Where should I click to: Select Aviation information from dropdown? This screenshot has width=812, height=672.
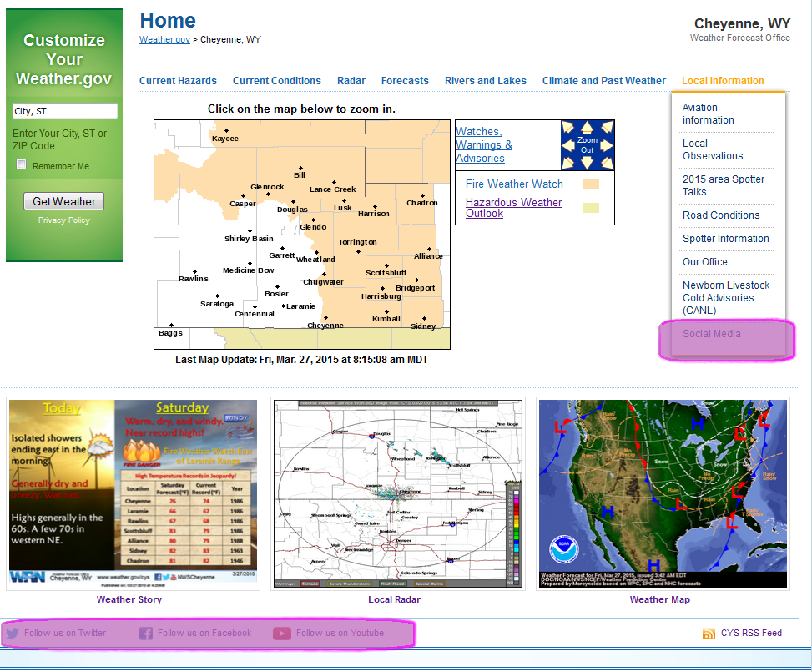(x=708, y=114)
